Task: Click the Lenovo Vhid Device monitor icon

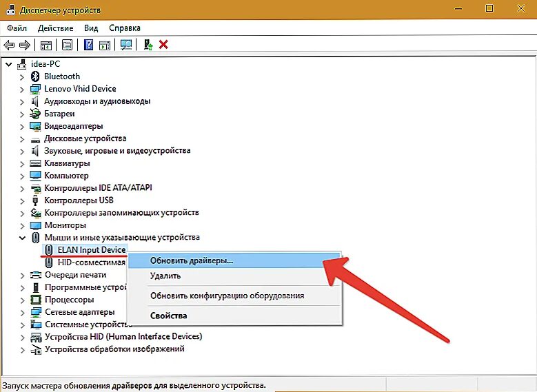Action: pos(35,89)
